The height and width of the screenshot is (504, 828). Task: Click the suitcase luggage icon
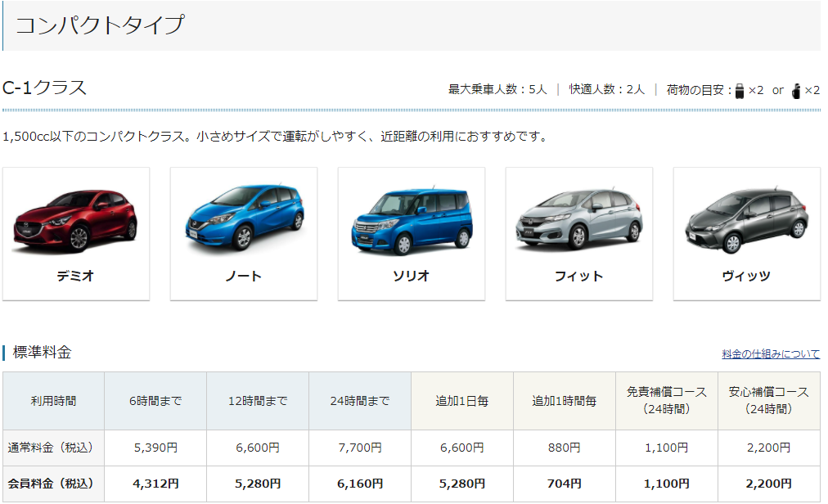coord(740,90)
